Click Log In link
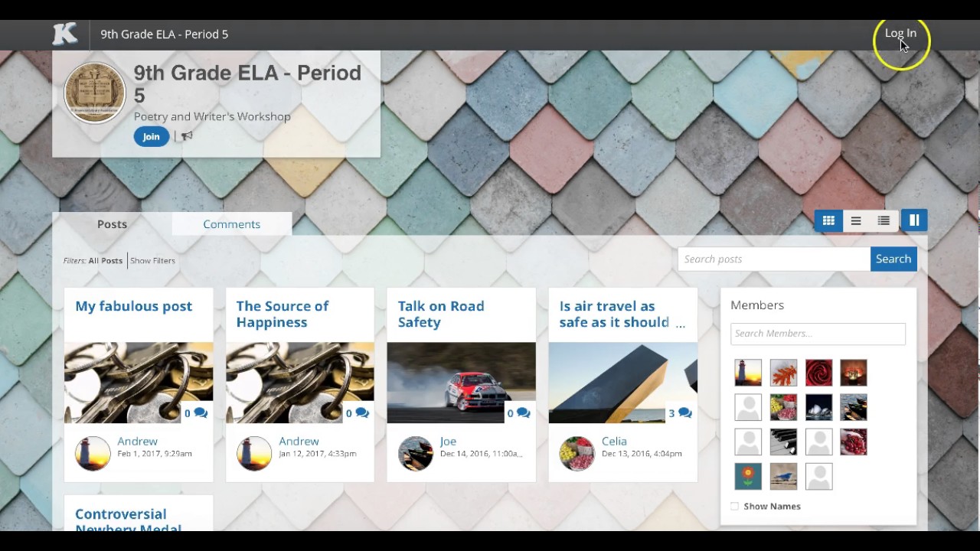 point(900,33)
